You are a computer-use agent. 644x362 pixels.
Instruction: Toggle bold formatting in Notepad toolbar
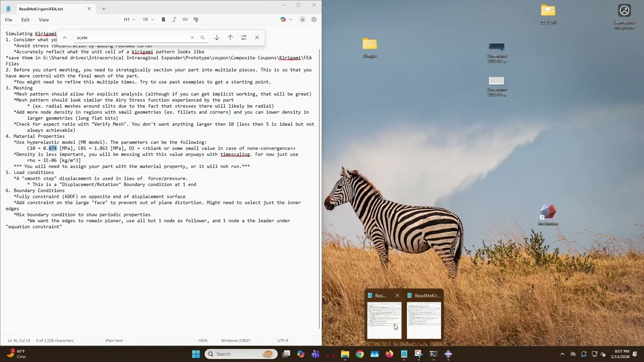[164, 20]
